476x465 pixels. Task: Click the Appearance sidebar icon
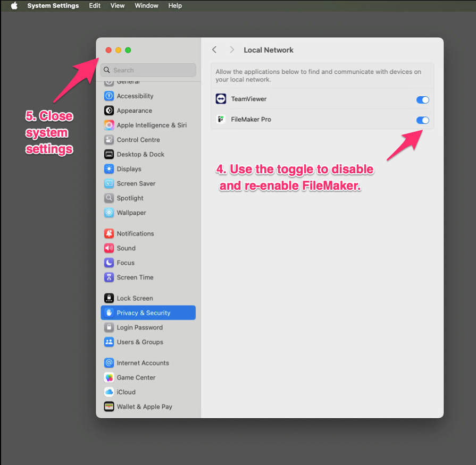pyautogui.click(x=109, y=111)
